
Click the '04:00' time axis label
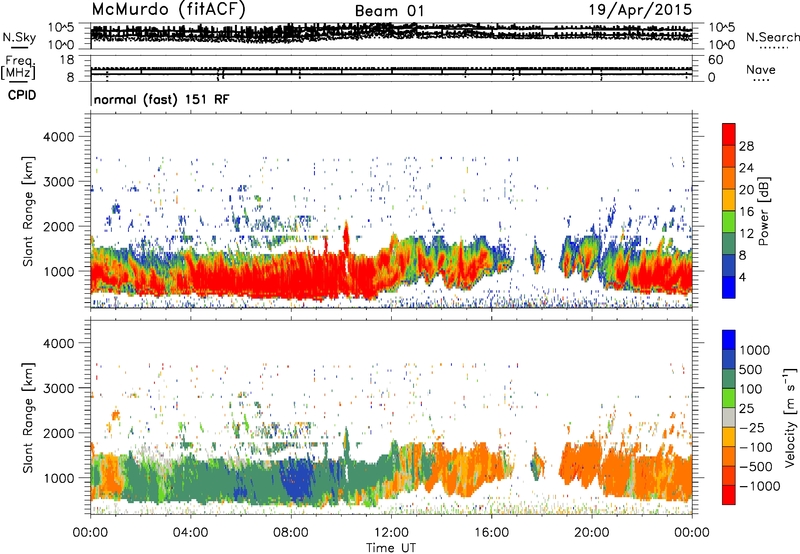click(x=190, y=533)
